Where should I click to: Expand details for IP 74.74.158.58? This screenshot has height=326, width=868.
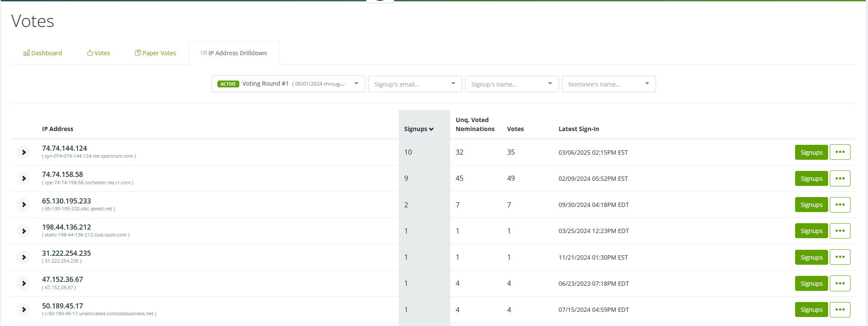[24, 179]
